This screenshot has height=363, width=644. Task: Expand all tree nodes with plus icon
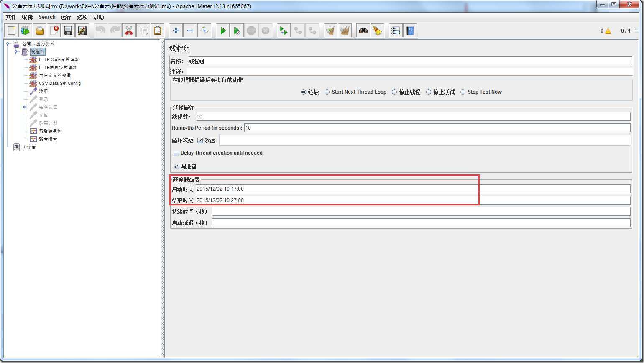coord(176,31)
